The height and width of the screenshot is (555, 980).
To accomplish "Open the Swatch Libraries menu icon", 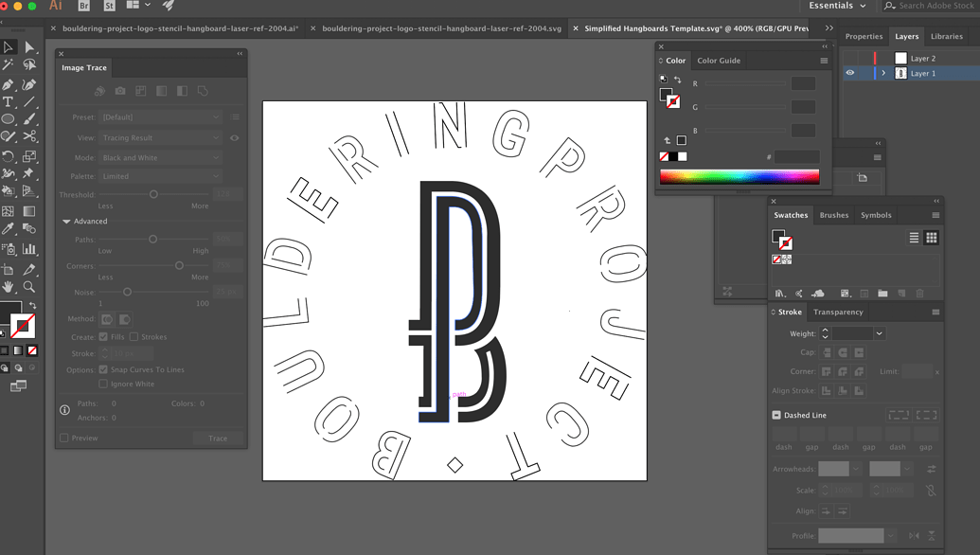I will pyautogui.click(x=778, y=293).
